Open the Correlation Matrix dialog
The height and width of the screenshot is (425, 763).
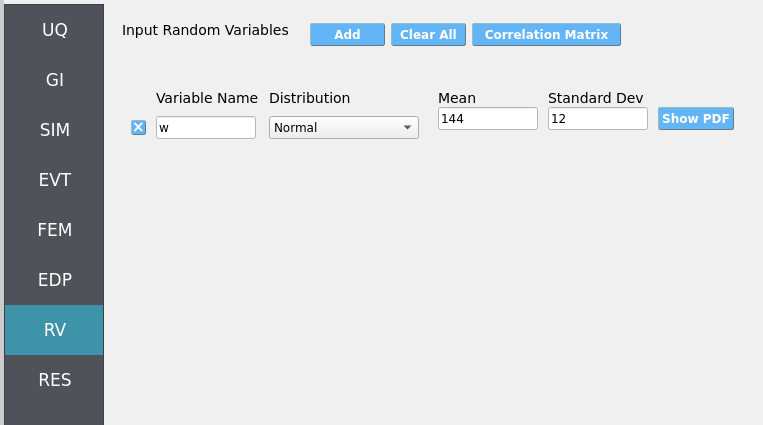click(x=546, y=35)
